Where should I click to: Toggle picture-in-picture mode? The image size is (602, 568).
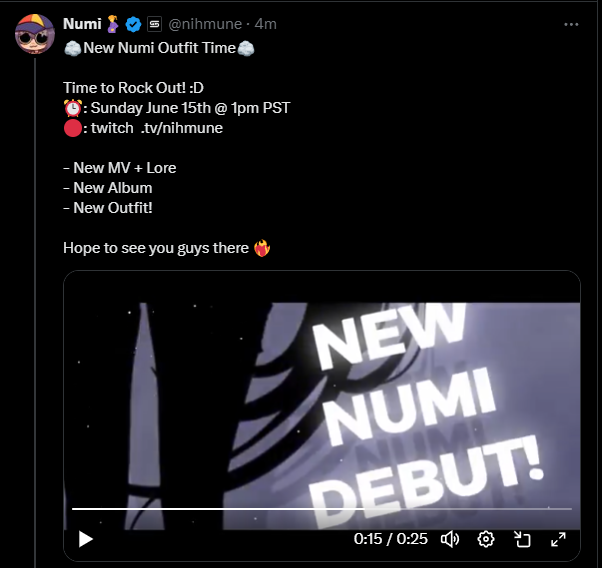522,539
